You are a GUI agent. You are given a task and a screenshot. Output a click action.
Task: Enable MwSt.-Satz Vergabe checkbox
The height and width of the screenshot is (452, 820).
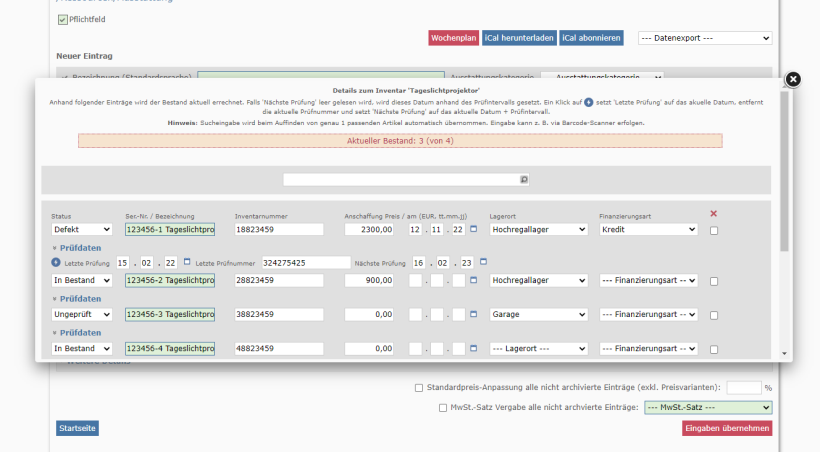443,407
